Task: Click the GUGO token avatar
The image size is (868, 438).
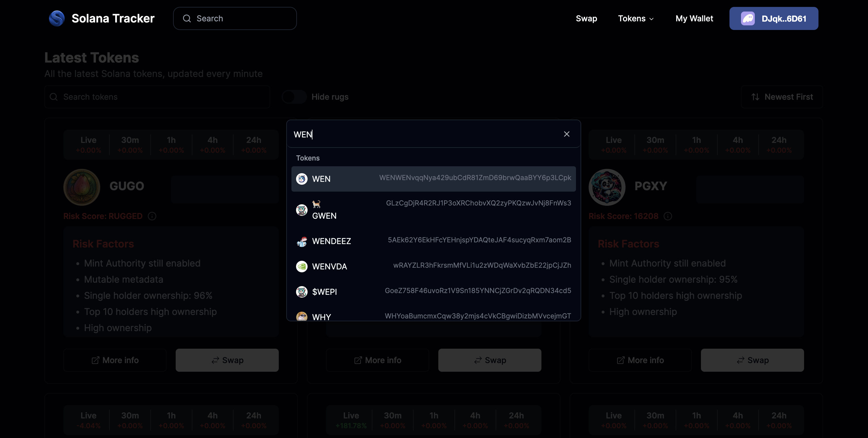Action: point(82,187)
